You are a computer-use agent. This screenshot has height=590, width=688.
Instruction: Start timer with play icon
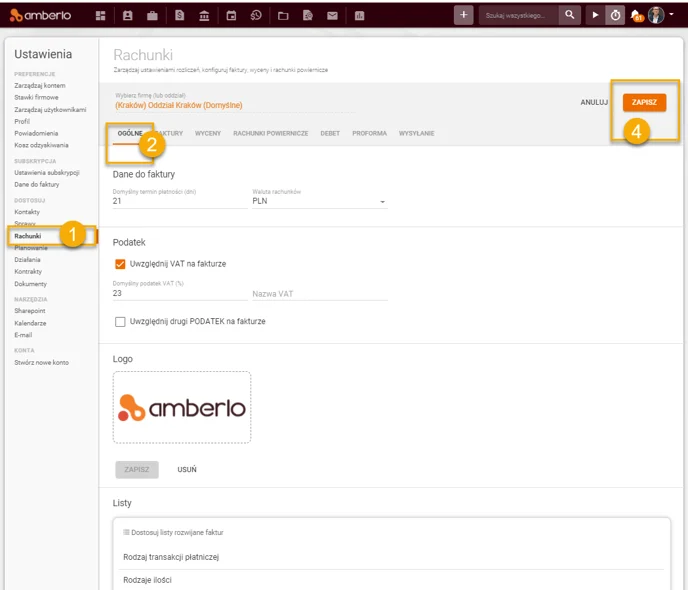(x=595, y=15)
